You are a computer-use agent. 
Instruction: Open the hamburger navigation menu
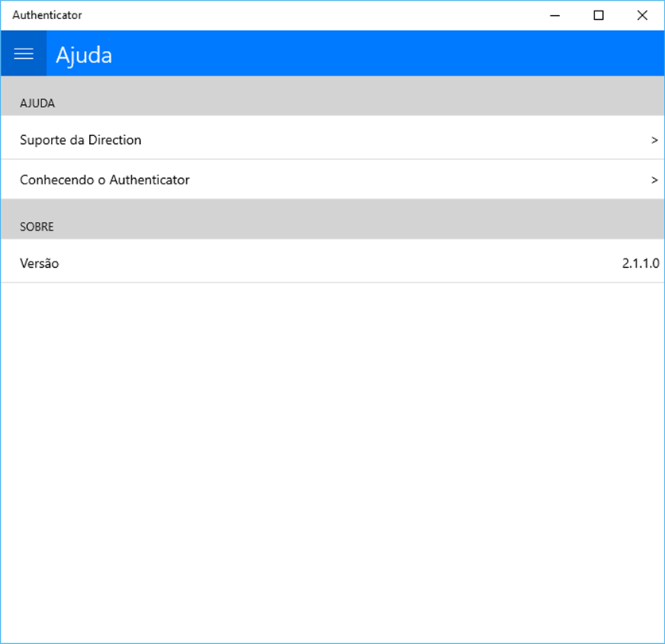pyautogui.click(x=24, y=53)
